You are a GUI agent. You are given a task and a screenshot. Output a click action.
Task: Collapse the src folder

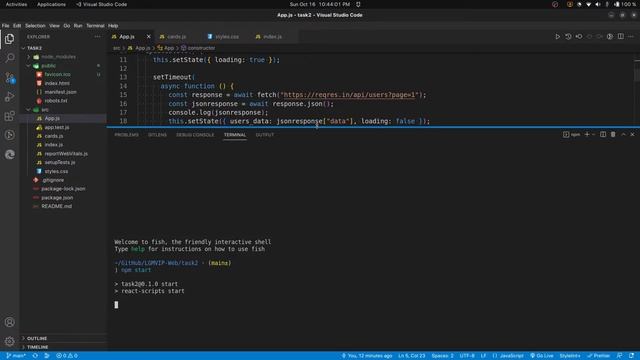click(x=44, y=110)
